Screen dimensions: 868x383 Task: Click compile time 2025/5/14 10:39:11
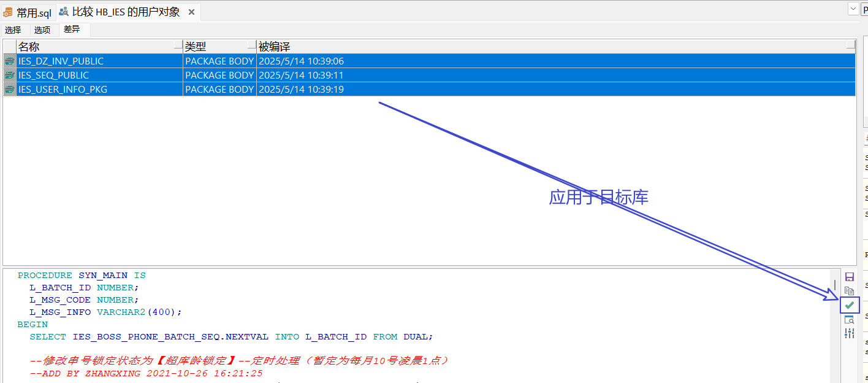coord(301,75)
